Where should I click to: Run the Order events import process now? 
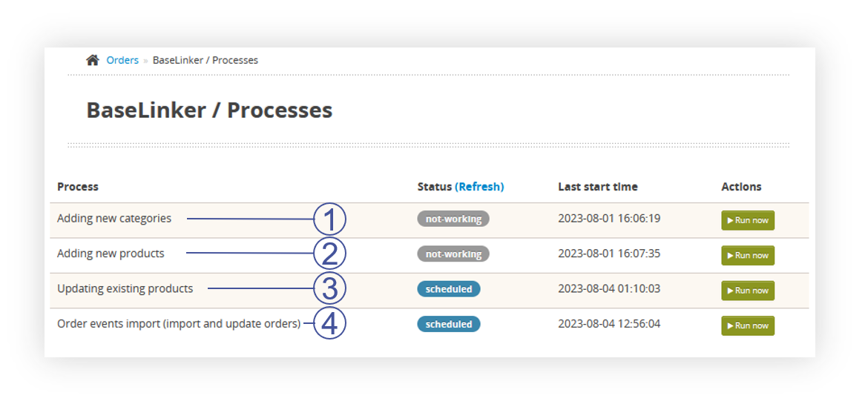[748, 325]
